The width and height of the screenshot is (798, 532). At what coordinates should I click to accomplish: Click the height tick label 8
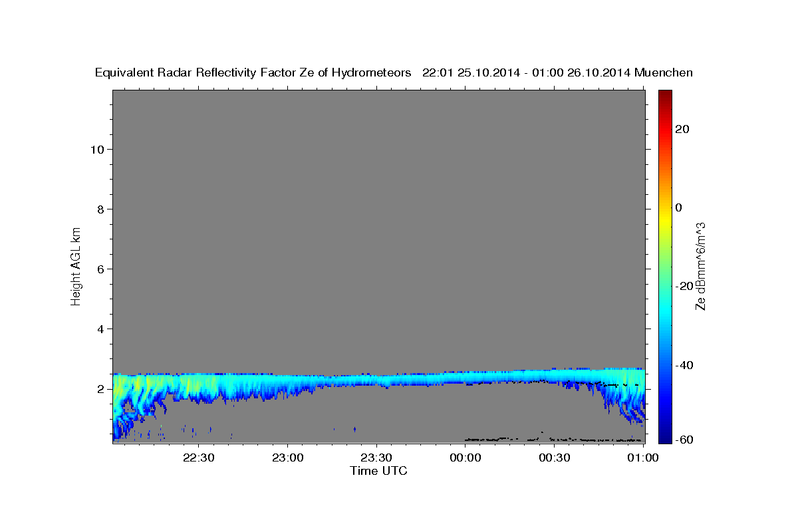(x=100, y=209)
